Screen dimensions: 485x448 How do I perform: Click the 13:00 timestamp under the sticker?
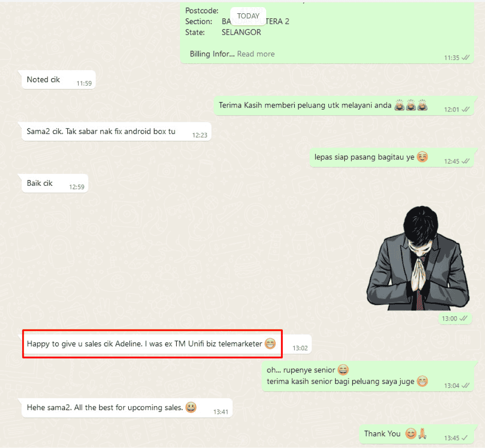pyautogui.click(x=449, y=318)
